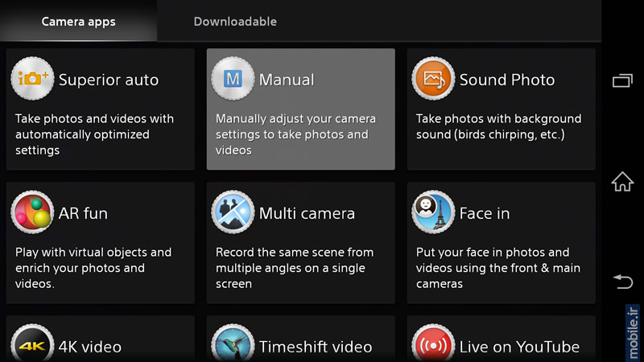Pick the Face in title
Viewport: 644px width, 362px height.
(485, 213)
